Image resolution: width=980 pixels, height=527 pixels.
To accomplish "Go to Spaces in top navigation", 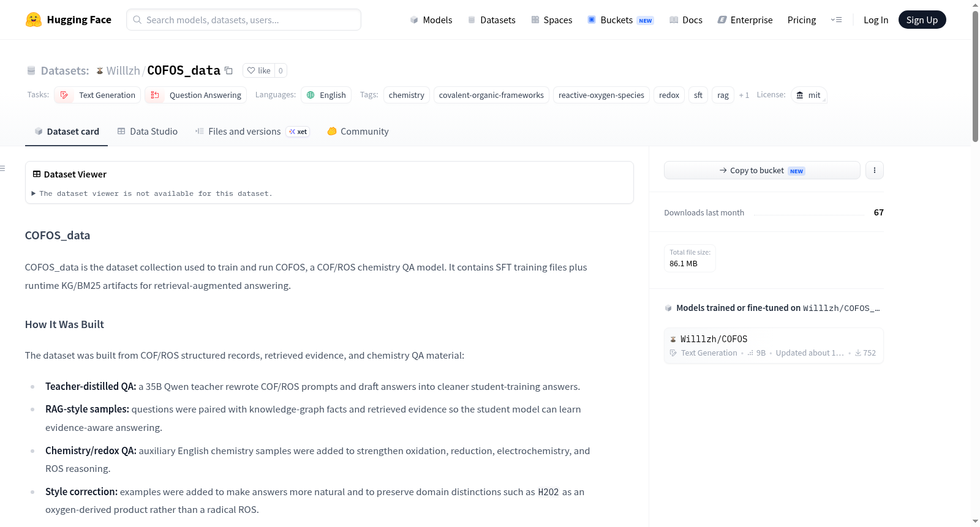I will pyautogui.click(x=551, y=20).
